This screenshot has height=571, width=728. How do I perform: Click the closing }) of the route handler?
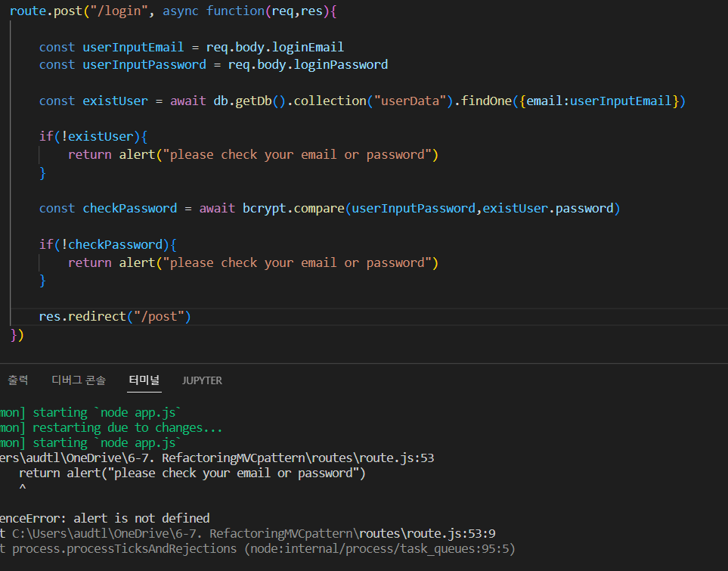[17, 335]
